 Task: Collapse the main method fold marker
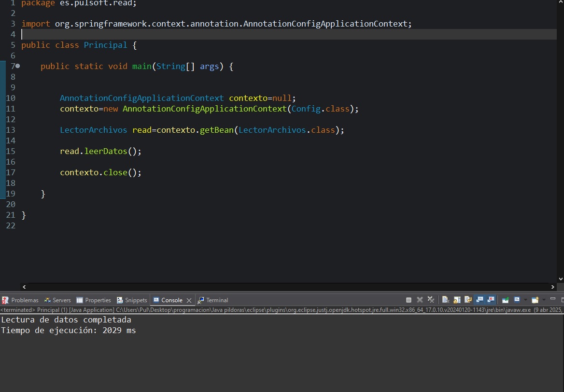18,66
